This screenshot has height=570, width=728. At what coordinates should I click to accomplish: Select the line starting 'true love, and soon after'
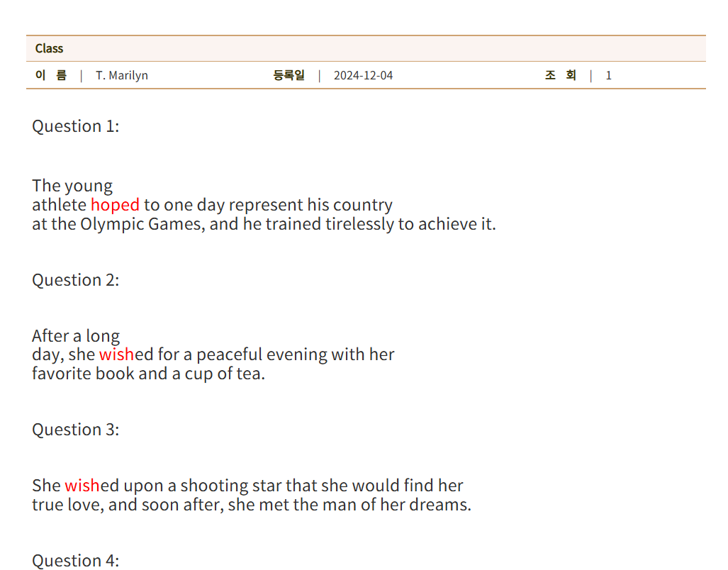(x=252, y=505)
